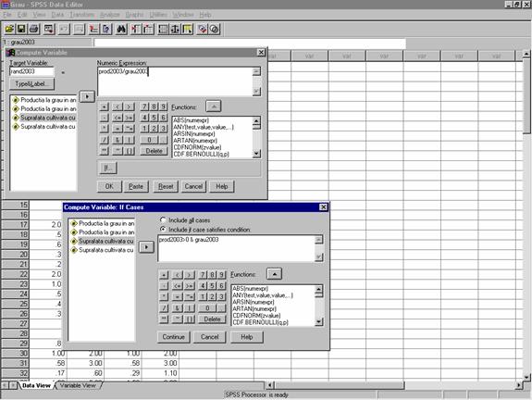Click the Save File toolbar icon
532x400 pixels.
pyautogui.click(x=21, y=30)
